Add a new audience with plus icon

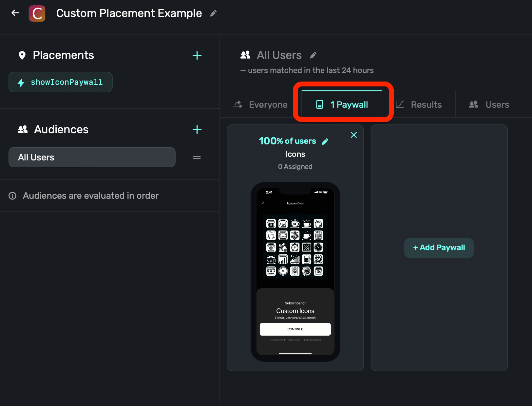click(x=197, y=130)
